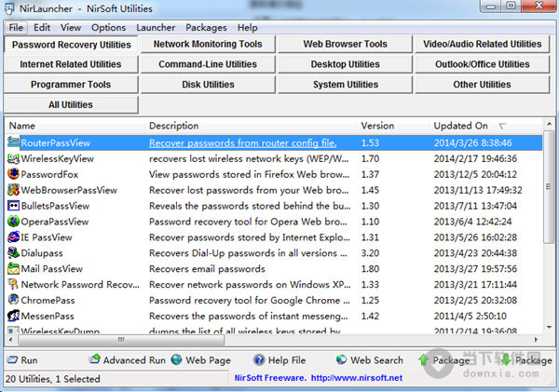Select Outlook/Office Utilities category

[x=482, y=64]
